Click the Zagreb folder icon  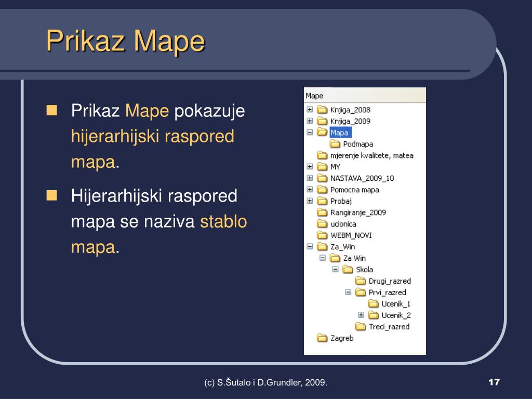[x=322, y=338]
